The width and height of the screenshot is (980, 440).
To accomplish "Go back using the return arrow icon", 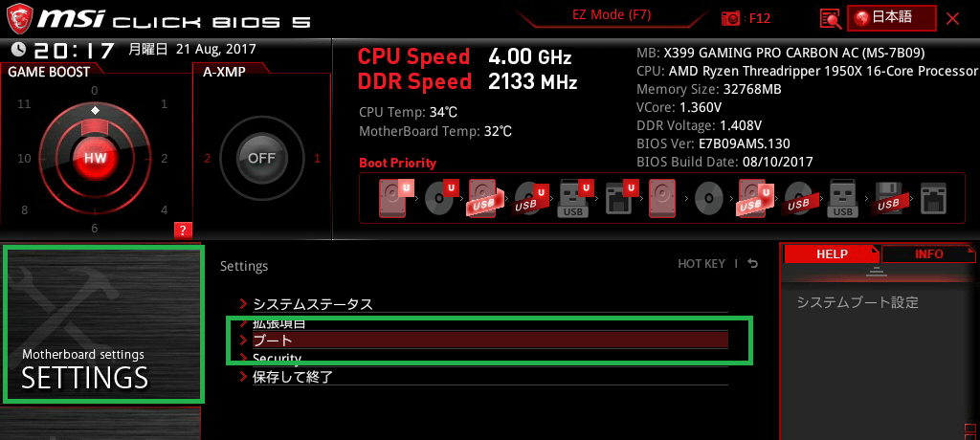I will coord(753,264).
